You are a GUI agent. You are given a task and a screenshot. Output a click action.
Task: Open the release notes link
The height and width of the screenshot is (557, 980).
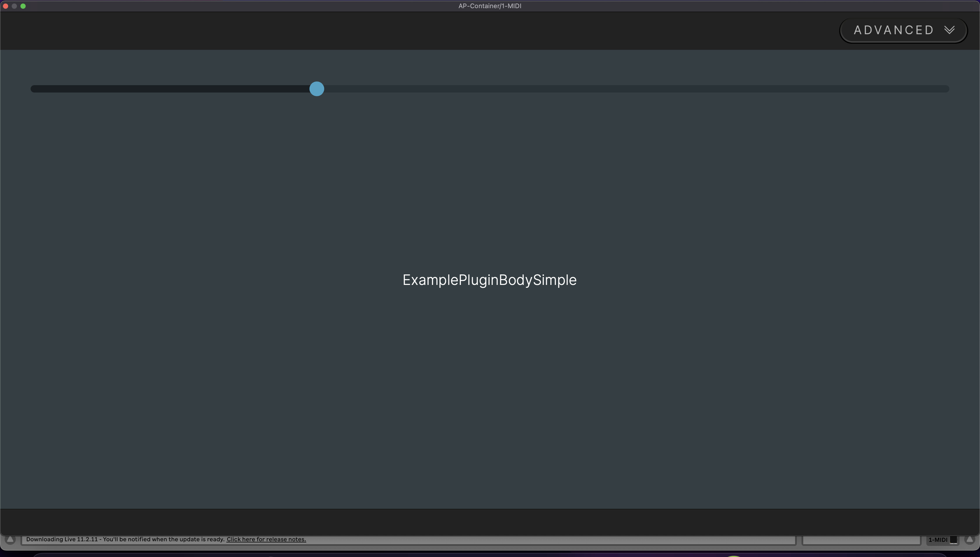click(x=266, y=540)
